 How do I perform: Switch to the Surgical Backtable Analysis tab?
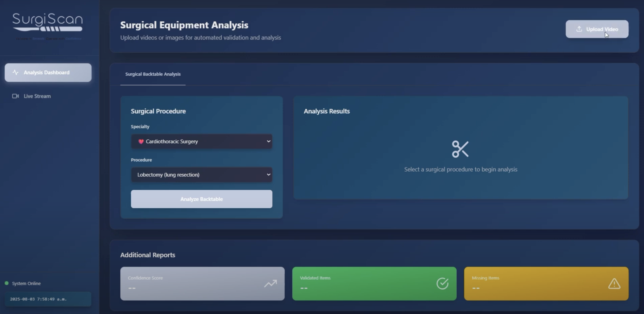tap(153, 74)
